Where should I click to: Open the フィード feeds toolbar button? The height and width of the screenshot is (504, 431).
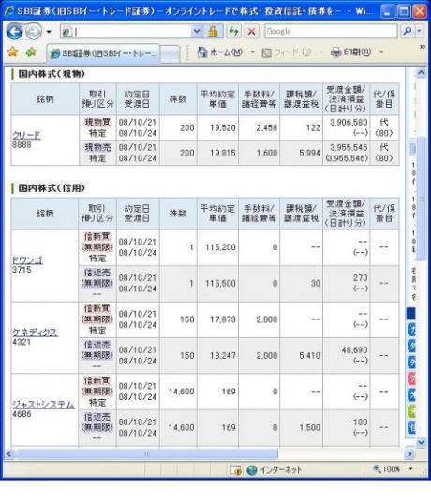[x=287, y=52]
